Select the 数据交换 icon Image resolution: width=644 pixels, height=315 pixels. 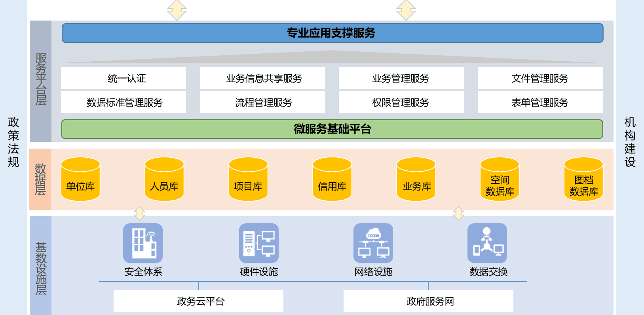click(487, 243)
